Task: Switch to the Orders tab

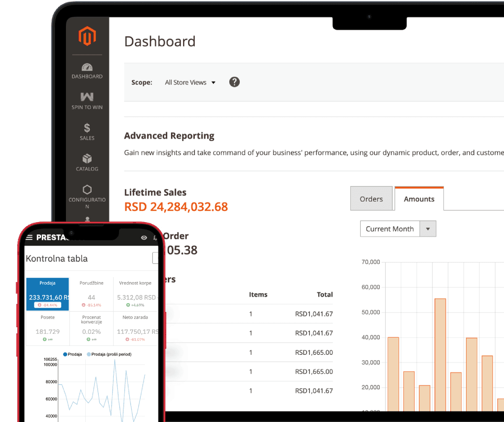Action: (x=371, y=199)
